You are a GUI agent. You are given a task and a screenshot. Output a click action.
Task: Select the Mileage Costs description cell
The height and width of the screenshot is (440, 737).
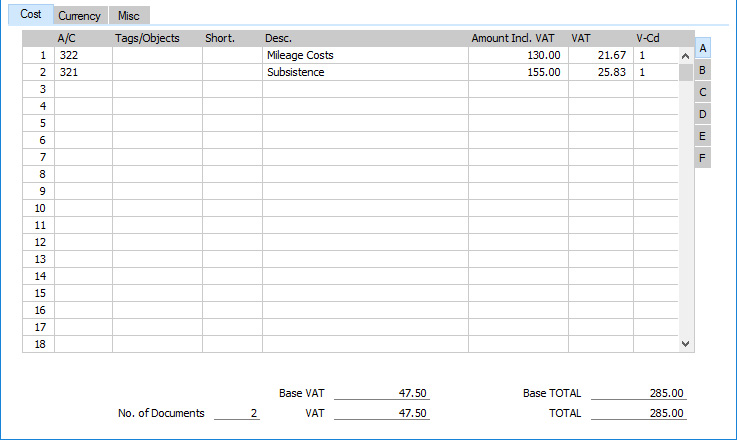tap(365, 55)
